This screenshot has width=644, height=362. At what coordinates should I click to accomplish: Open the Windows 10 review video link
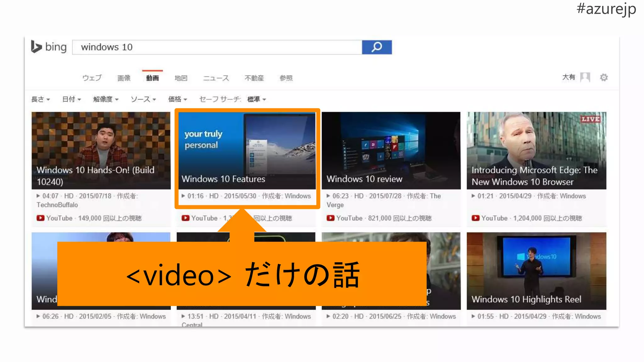click(x=364, y=179)
